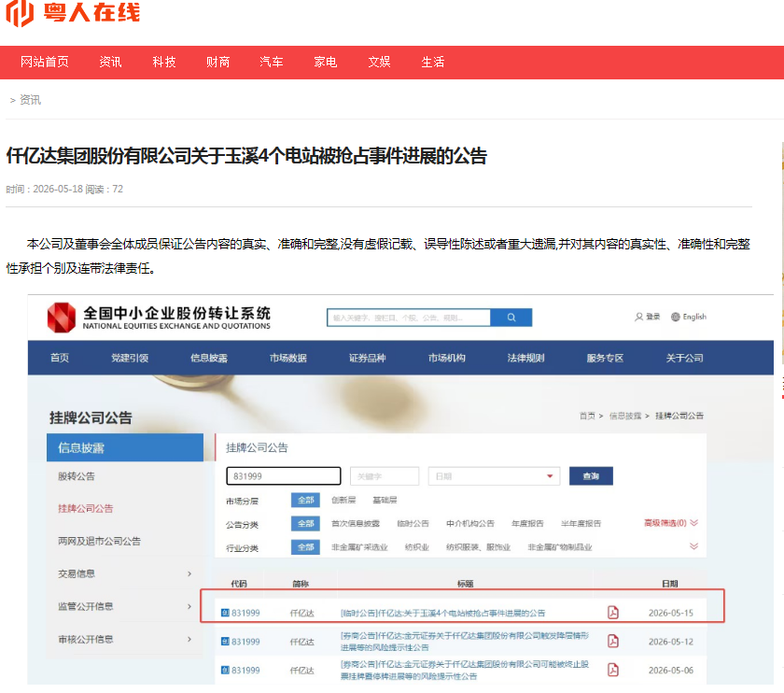This screenshot has width=784, height=693.
Task: Select 全部 in the 公告分类 row
Action: click(x=305, y=523)
